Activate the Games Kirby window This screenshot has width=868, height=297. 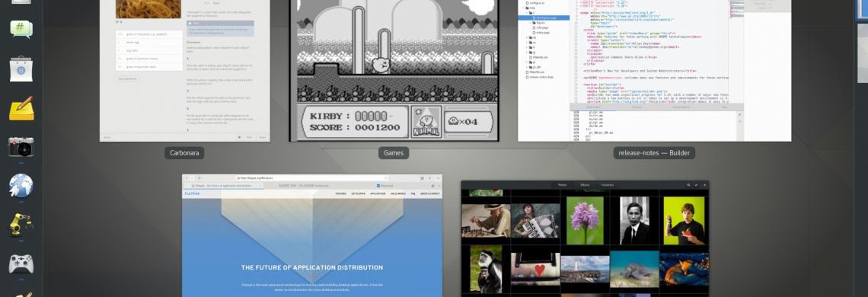pos(394,70)
